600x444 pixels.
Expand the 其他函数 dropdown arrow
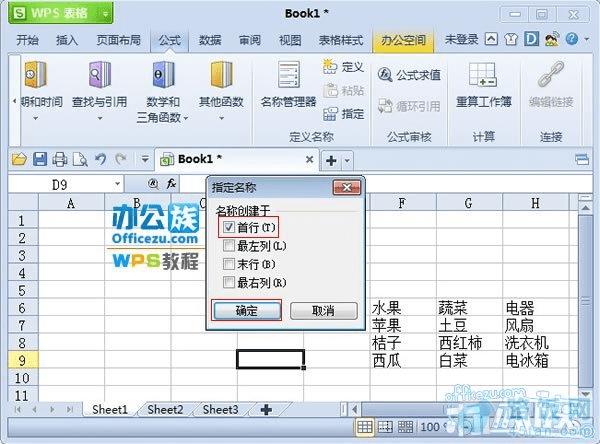pos(221,119)
